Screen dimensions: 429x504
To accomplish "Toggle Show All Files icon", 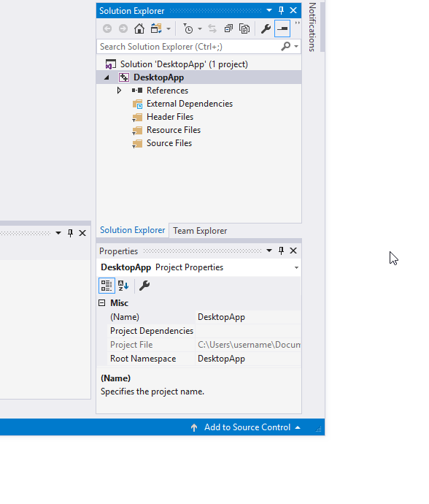I will 244,29.
